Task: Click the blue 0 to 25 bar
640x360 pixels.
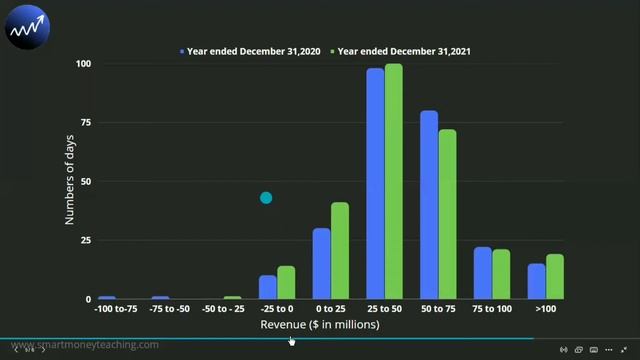Action: 321,264
